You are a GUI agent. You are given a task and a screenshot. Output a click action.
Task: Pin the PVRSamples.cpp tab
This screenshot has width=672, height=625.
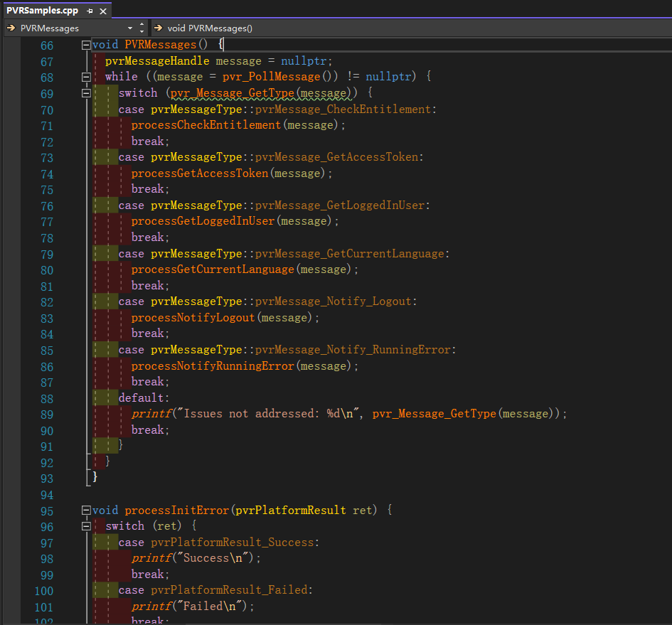tap(90, 11)
